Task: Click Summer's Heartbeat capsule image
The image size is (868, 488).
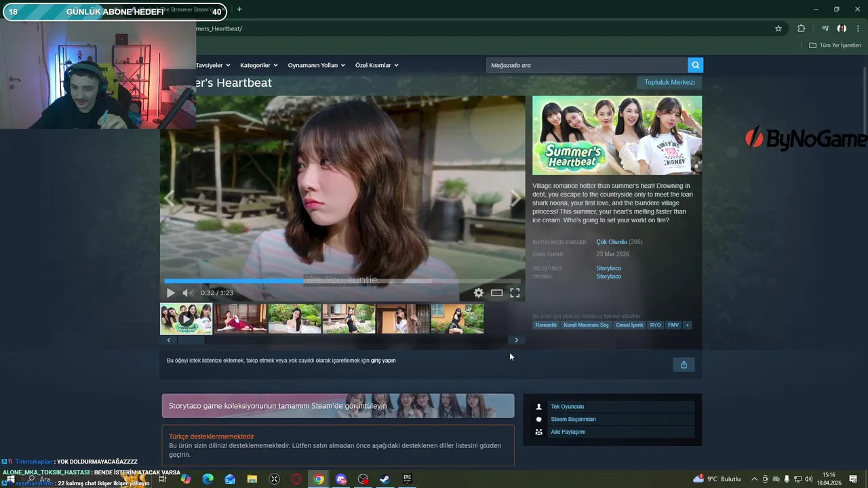Action: pyautogui.click(x=617, y=136)
